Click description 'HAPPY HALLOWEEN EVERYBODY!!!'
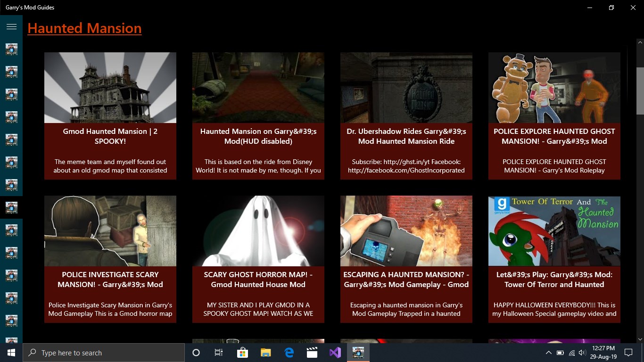 pos(554,309)
